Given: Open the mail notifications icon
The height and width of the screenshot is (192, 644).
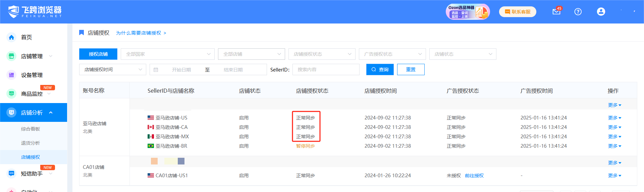Looking at the screenshot, I should pyautogui.click(x=556, y=12).
